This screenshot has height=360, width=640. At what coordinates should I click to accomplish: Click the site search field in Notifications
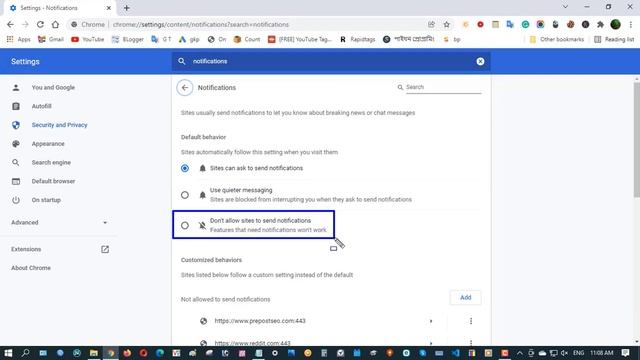point(443,87)
